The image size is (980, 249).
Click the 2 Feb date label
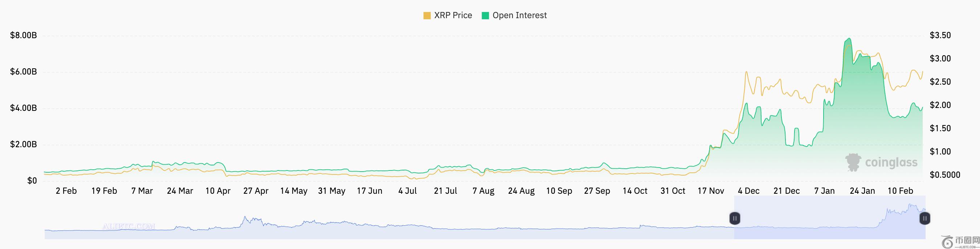click(66, 191)
